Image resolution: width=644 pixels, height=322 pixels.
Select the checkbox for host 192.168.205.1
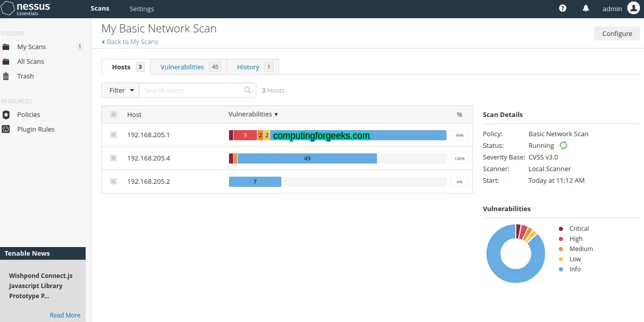tap(113, 135)
